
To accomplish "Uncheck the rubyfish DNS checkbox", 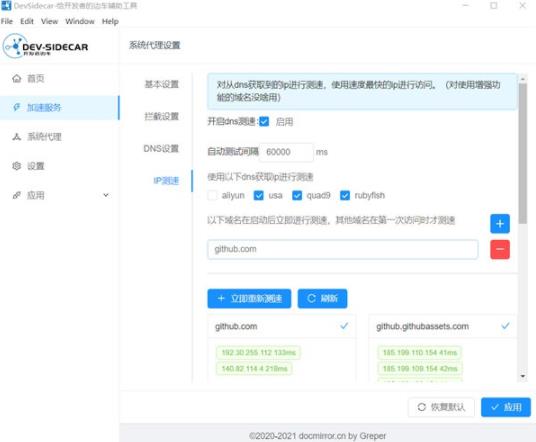I will (x=345, y=196).
